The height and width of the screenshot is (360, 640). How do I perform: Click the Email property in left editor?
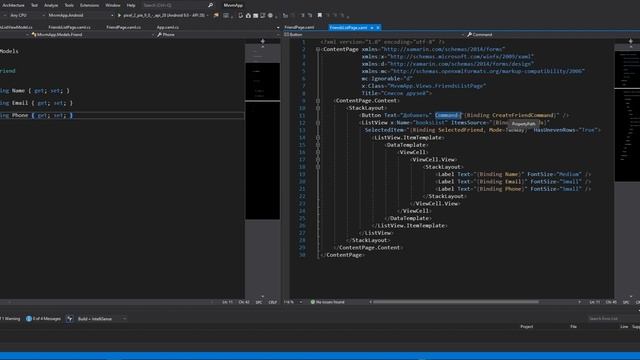(20, 103)
